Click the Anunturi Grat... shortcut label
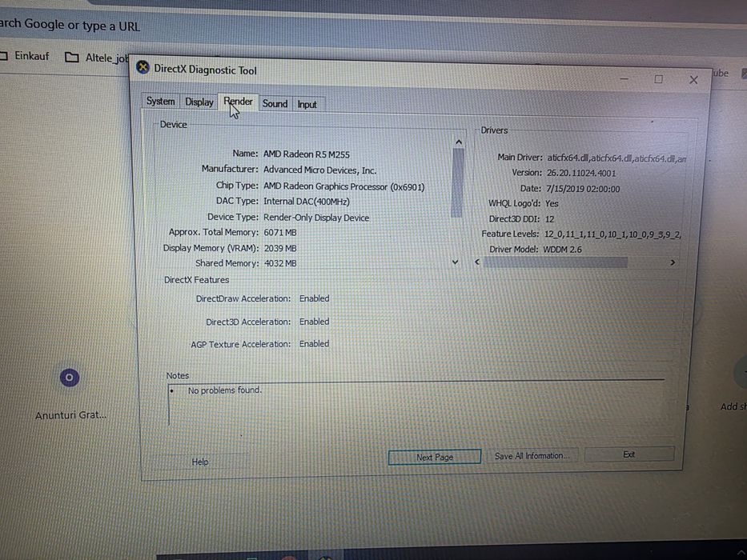The height and width of the screenshot is (560, 747). [71, 415]
